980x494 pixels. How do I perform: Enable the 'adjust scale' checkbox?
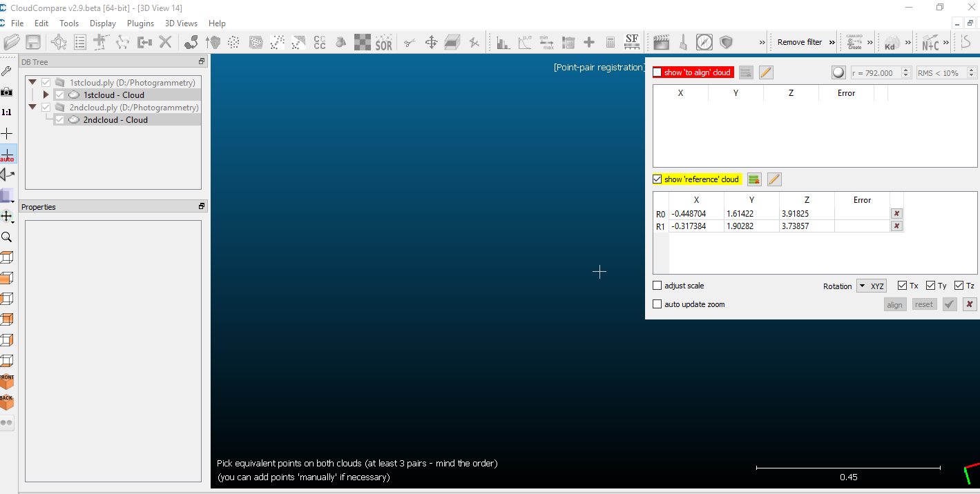click(x=657, y=286)
